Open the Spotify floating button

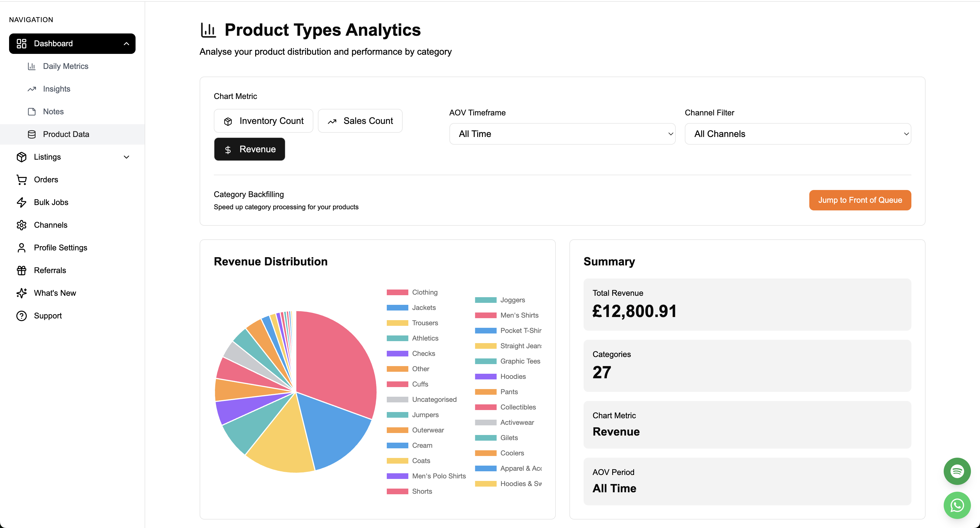click(x=957, y=471)
